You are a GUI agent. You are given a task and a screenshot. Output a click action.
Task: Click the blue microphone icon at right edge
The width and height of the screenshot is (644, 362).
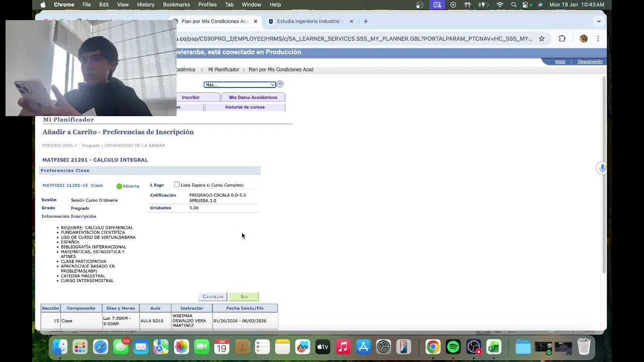pyautogui.click(x=602, y=168)
